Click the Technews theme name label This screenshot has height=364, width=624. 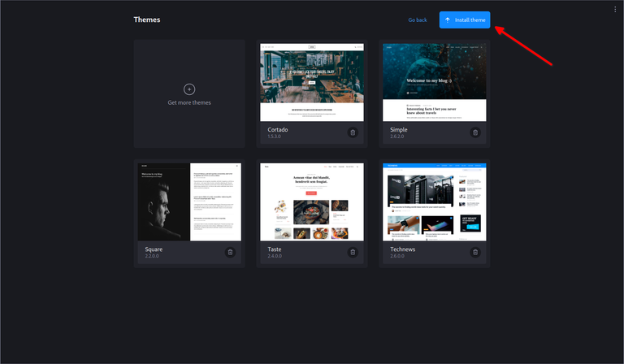point(402,249)
